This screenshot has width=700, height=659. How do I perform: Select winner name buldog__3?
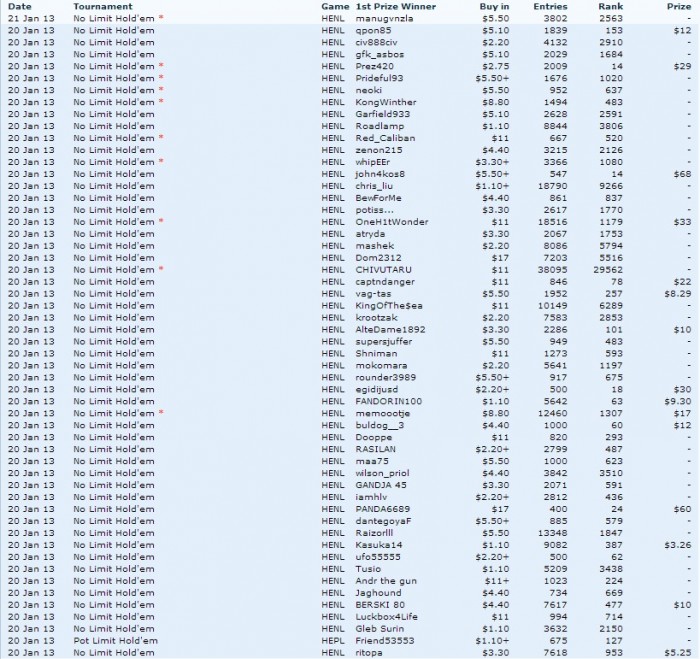380,426
